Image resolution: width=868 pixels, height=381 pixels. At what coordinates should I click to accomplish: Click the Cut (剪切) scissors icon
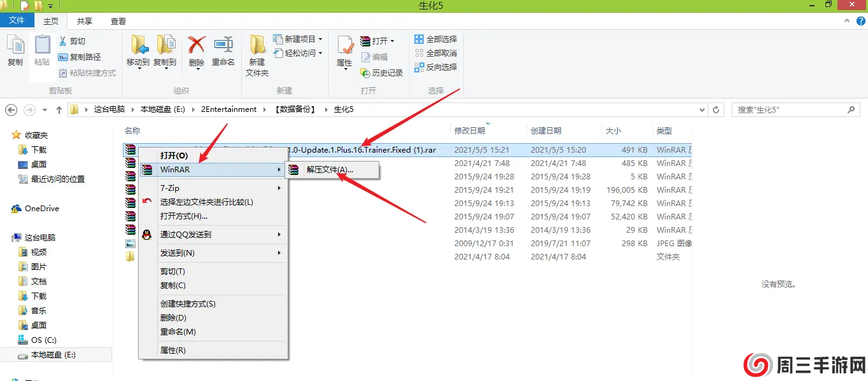click(63, 41)
